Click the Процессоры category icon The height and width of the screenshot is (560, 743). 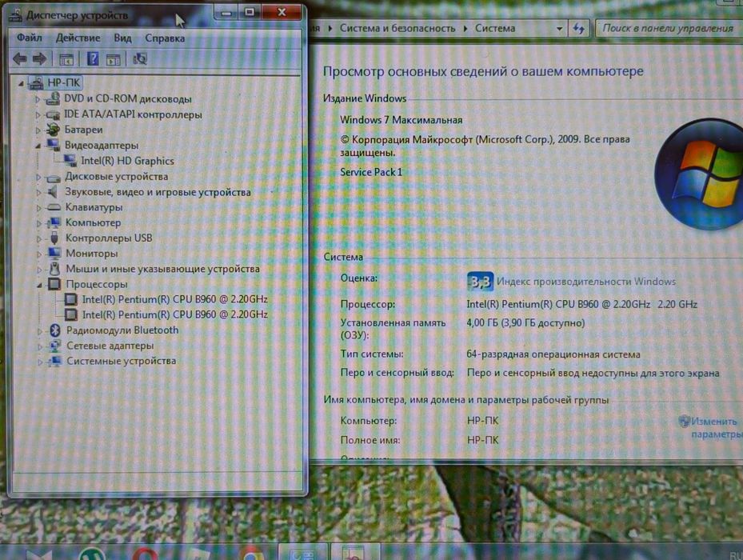[54, 284]
